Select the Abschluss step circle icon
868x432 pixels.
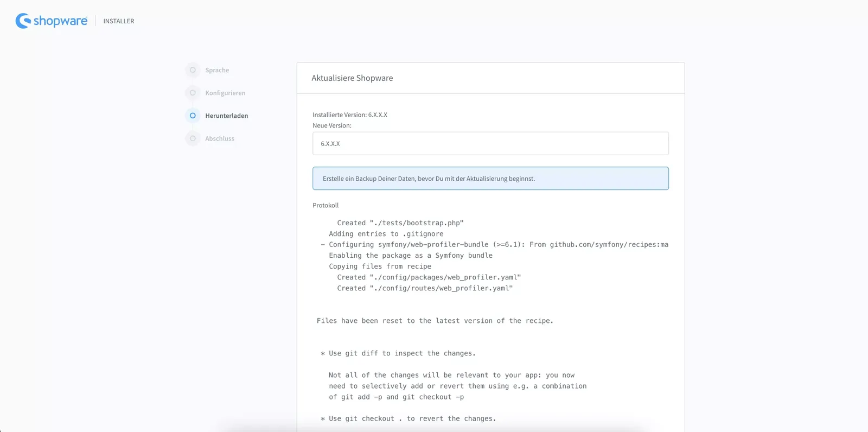pos(193,138)
